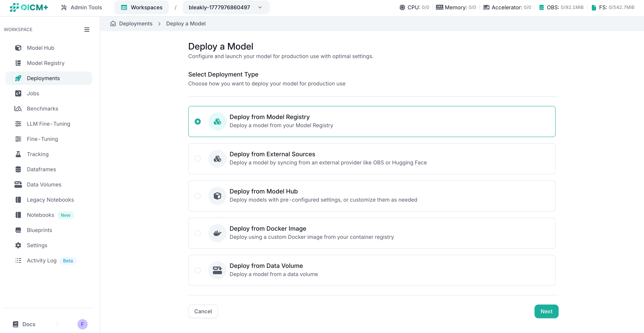Click the Data Volume card icon

pyautogui.click(x=217, y=270)
